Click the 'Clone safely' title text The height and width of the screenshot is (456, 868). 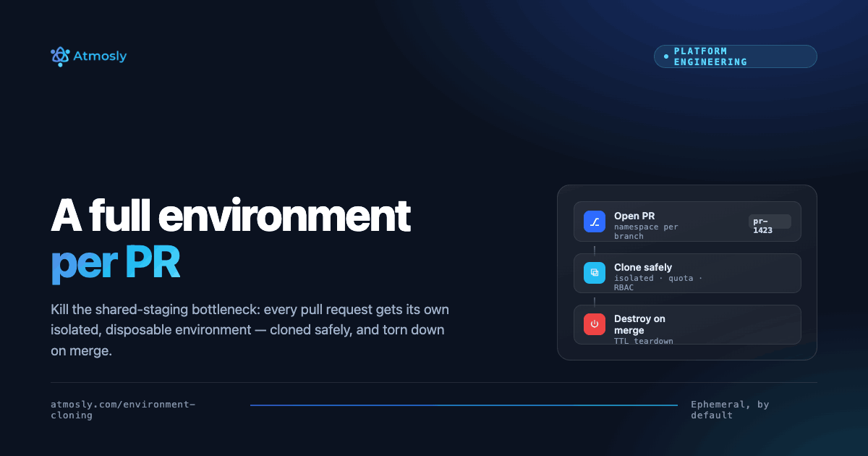(643, 267)
